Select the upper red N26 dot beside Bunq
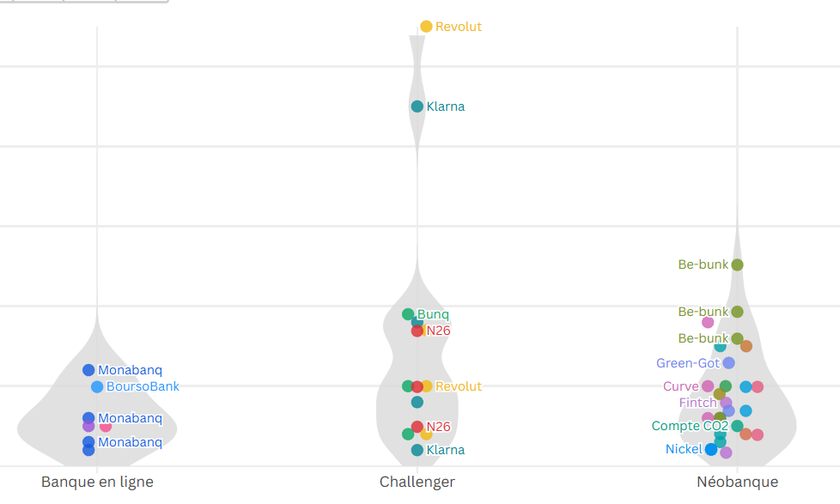 417,331
